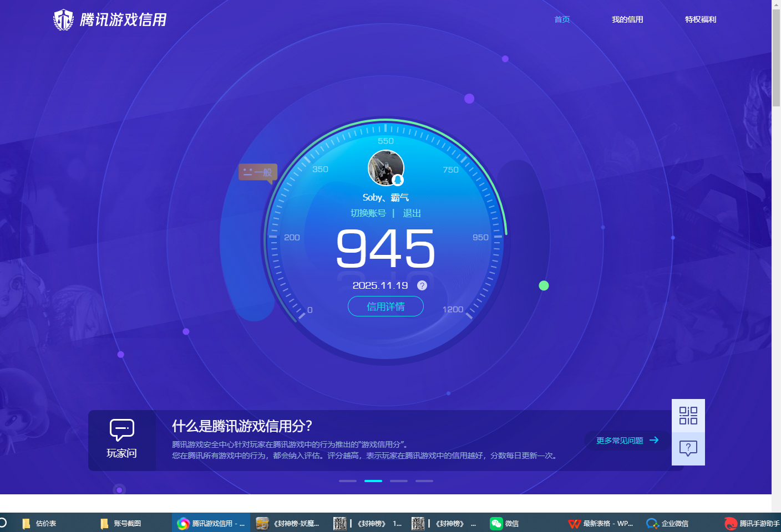This screenshot has width=781, height=532.
Task: Click the user avatar photo
Action: pyautogui.click(x=386, y=167)
